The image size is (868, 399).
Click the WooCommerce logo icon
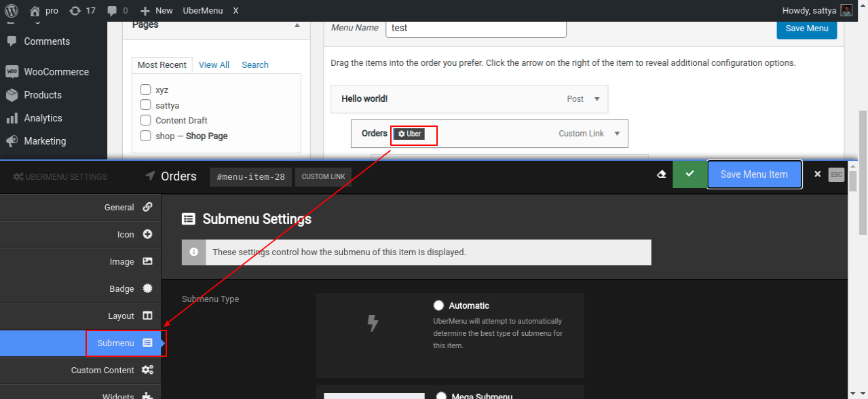(12, 72)
